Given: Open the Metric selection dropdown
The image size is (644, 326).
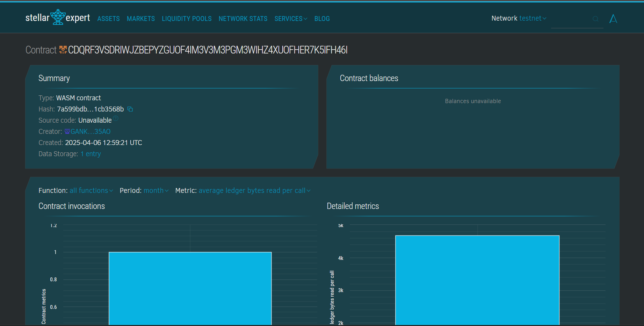Looking at the screenshot, I should [254, 191].
